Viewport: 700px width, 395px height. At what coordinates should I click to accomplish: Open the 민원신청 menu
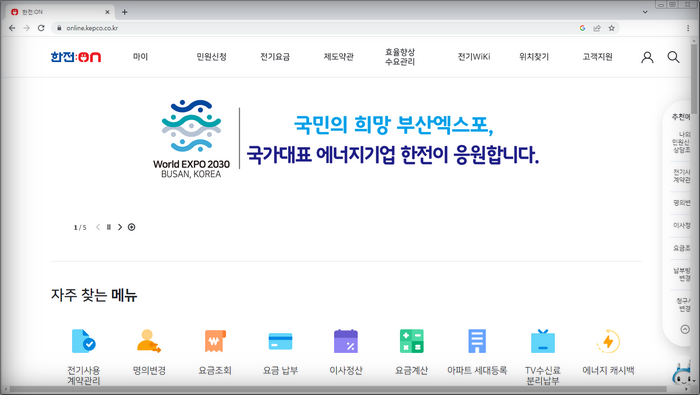pyautogui.click(x=212, y=57)
